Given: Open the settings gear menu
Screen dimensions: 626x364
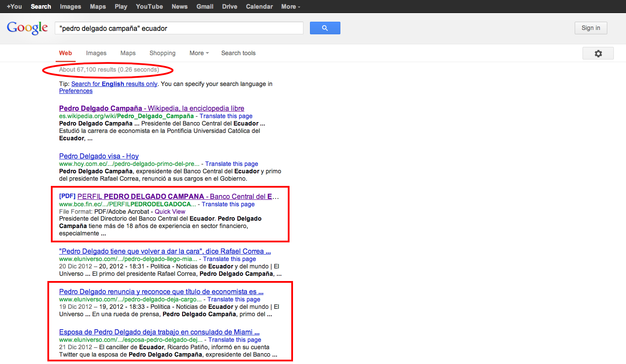Looking at the screenshot, I should click(598, 53).
